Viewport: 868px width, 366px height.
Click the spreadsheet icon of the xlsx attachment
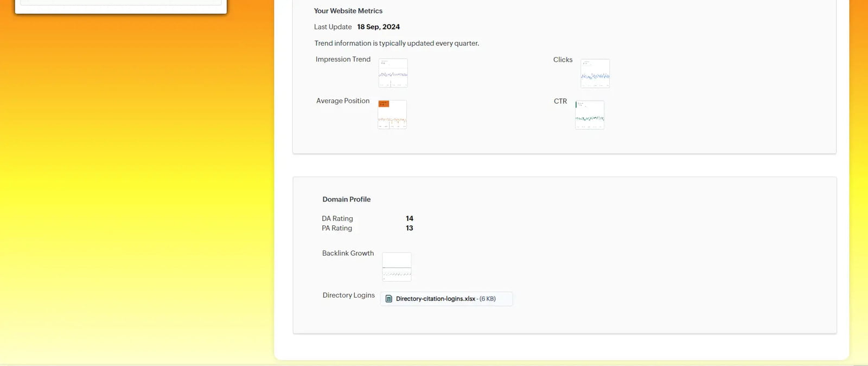click(388, 299)
